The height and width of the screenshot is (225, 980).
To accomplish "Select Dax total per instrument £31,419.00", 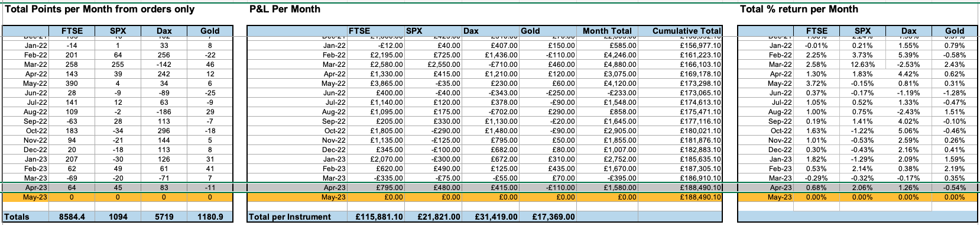I will [x=490, y=217].
